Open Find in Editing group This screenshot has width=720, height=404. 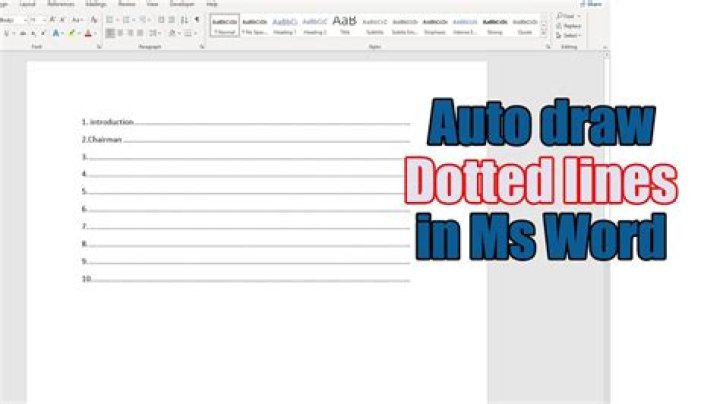pyautogui.click(x=568, y=16)
